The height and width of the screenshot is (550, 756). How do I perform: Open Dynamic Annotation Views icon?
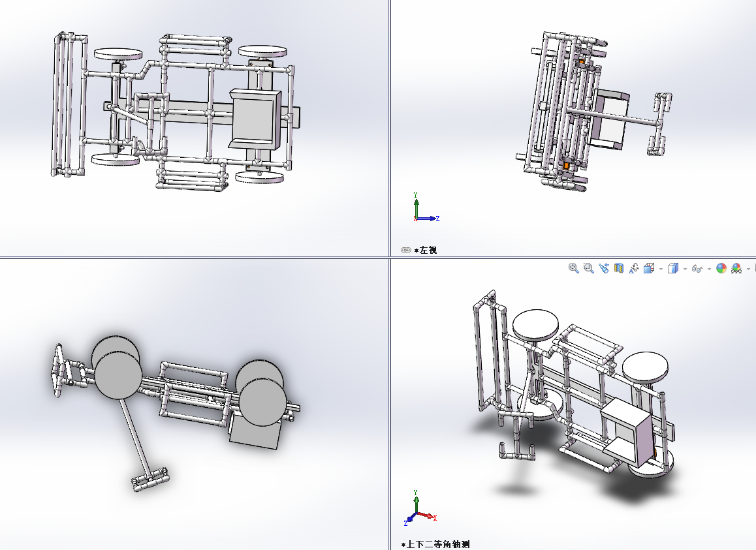pyautogui.click(x=633, y=269)
